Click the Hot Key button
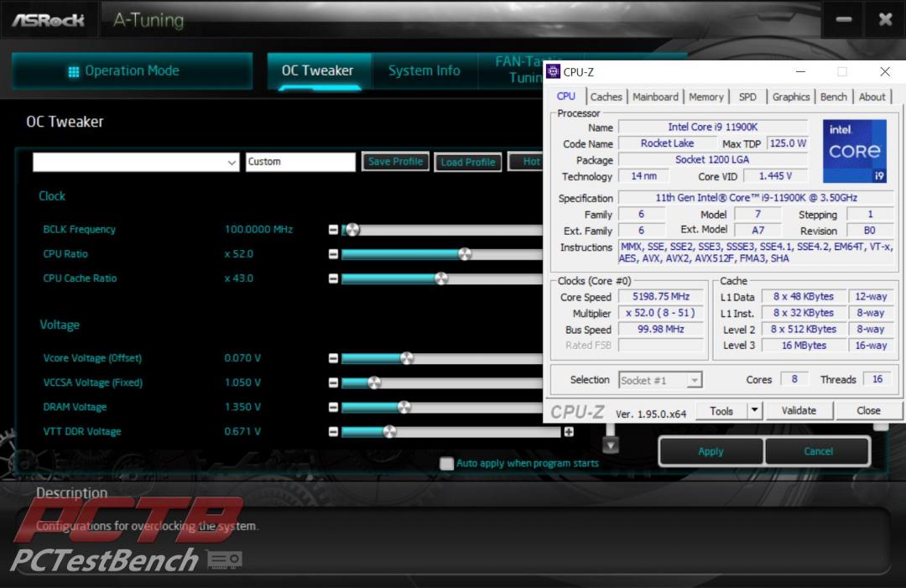The width and height of the screenshot is (906, 588). click(526, 162)
